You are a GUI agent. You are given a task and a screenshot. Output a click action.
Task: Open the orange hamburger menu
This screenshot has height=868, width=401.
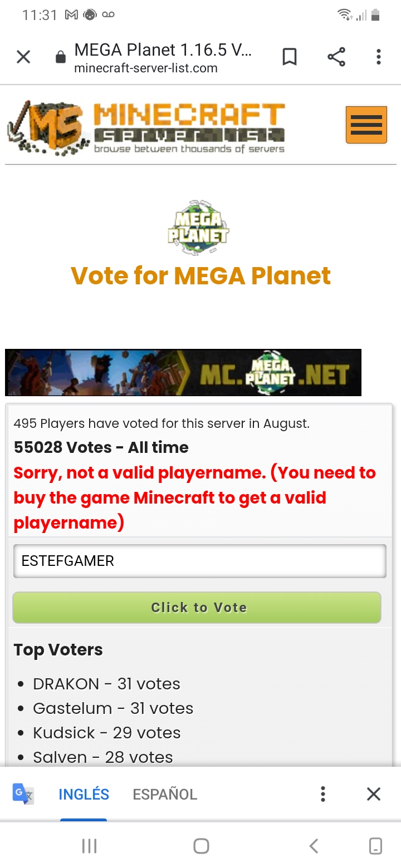[x=366, y=125]
